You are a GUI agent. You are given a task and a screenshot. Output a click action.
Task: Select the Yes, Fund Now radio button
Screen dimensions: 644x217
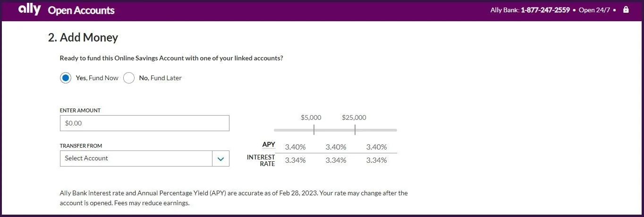(x=66, y=78)
